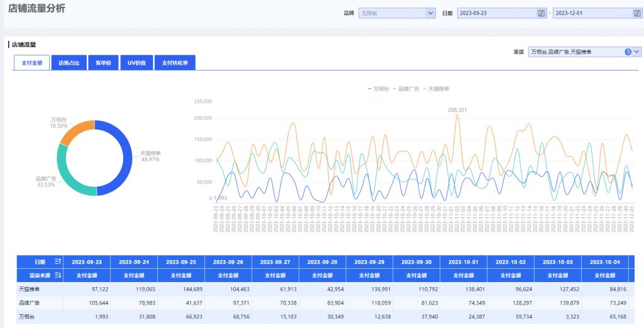Sort by the 日期 header sort icon

click(x=58, y=261)
